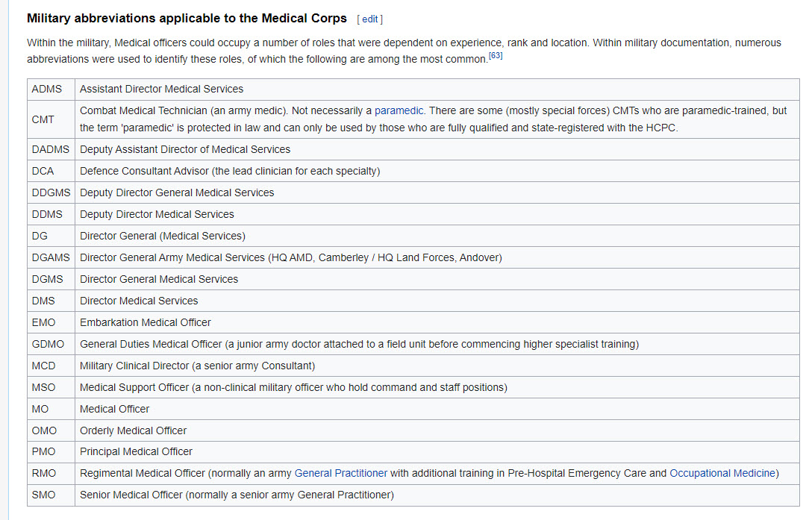Click the CMT abbreviation cell
This screenshot has height=520, width=812.
point(43,119)
